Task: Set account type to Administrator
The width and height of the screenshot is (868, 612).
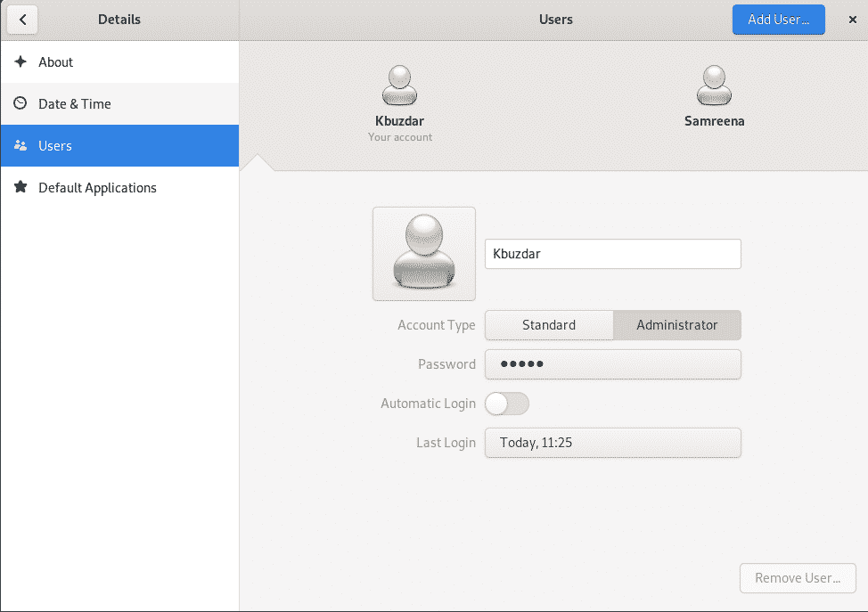Action: pyautogui.click(x=676, y=325)
